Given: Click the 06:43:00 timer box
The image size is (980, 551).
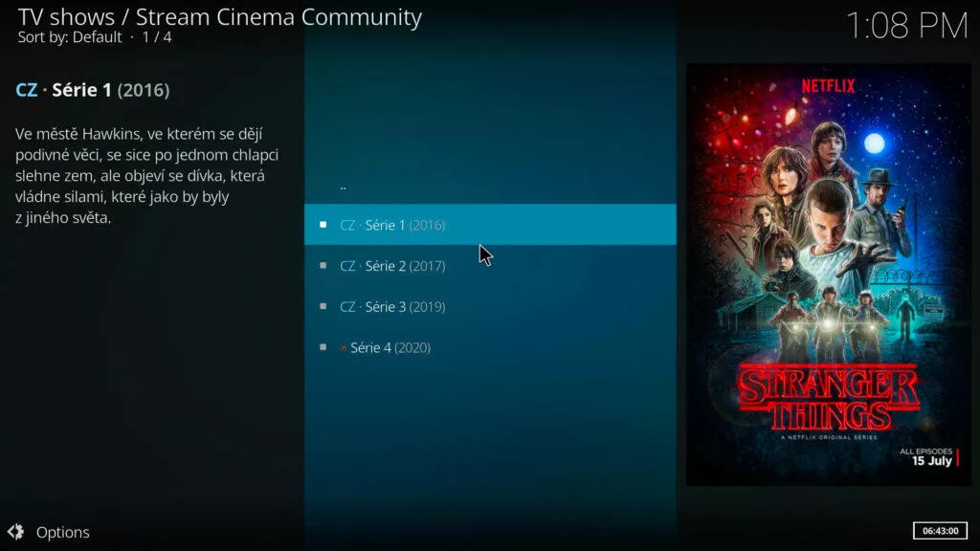Looking at the screenshot, I should tap(940, 531).
